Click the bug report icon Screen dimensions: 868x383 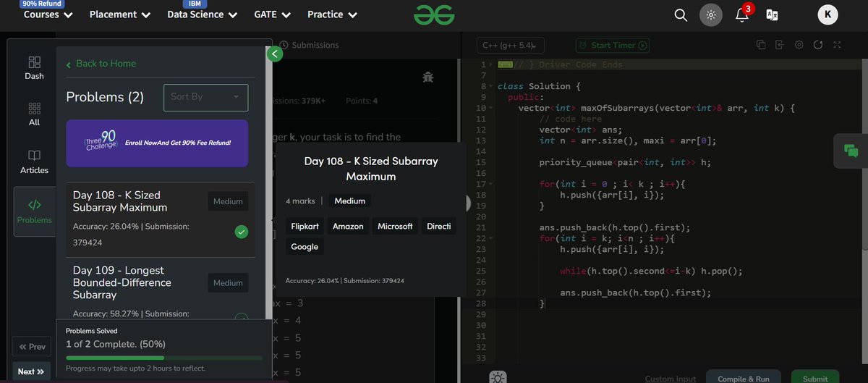[428, 76]
